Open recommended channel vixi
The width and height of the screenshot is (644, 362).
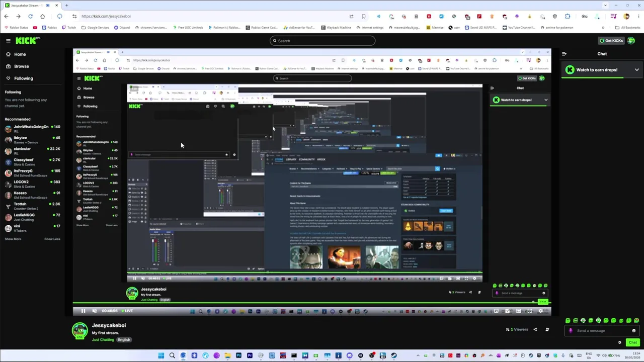point(32,228)
